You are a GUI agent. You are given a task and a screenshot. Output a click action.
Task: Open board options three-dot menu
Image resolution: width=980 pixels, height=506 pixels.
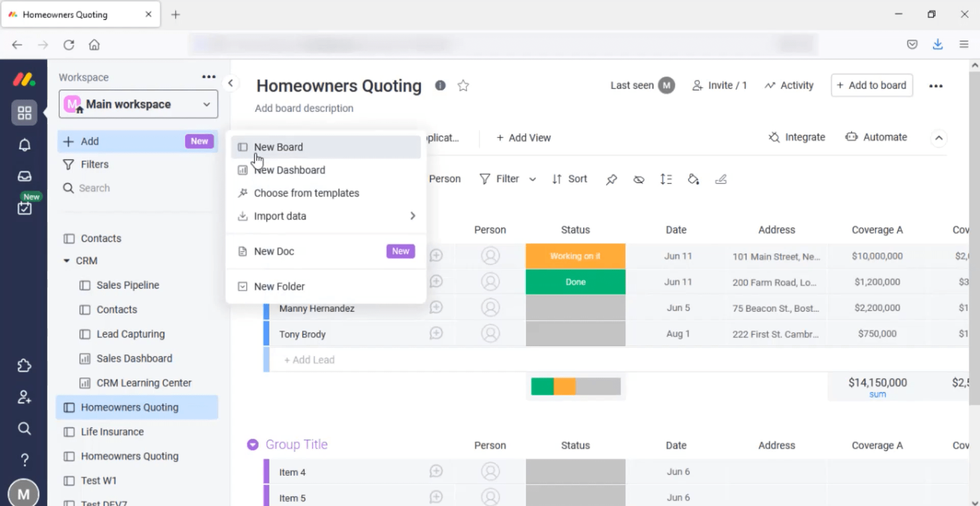936,86
